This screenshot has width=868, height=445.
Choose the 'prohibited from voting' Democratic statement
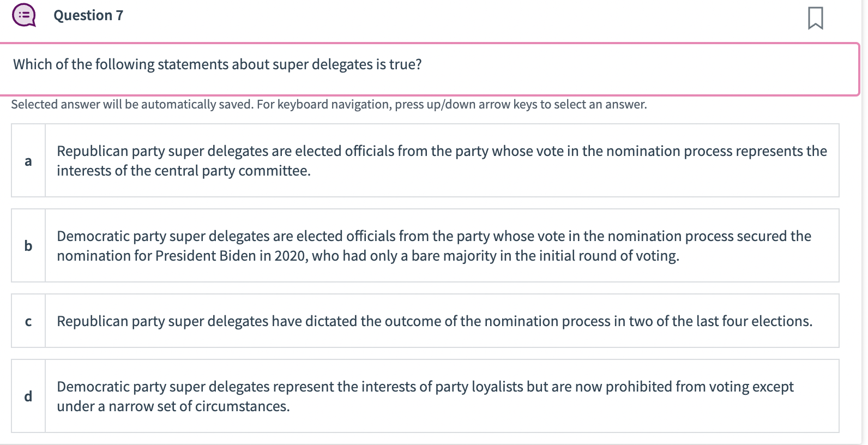(442, 396)
